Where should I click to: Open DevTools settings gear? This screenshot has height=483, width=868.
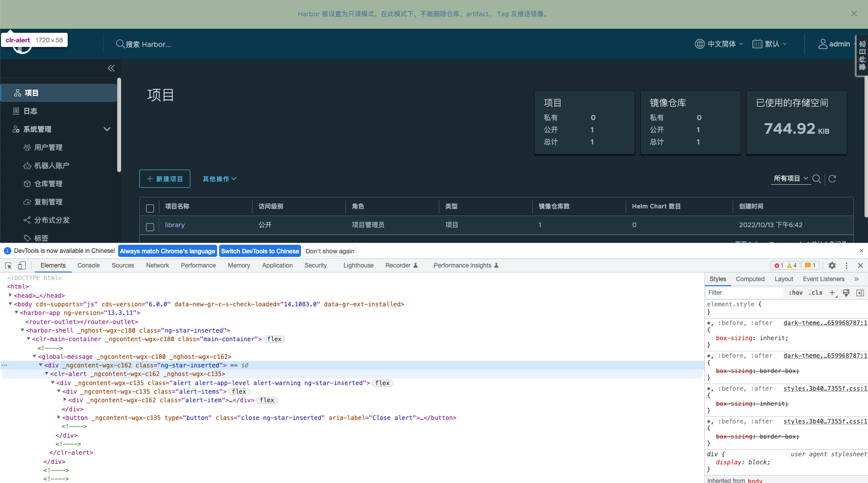pyautogui.click(x=832, y=265)
